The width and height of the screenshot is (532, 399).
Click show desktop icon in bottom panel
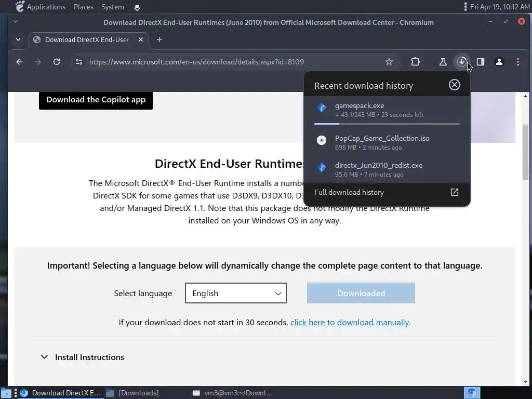coord(6,393)
